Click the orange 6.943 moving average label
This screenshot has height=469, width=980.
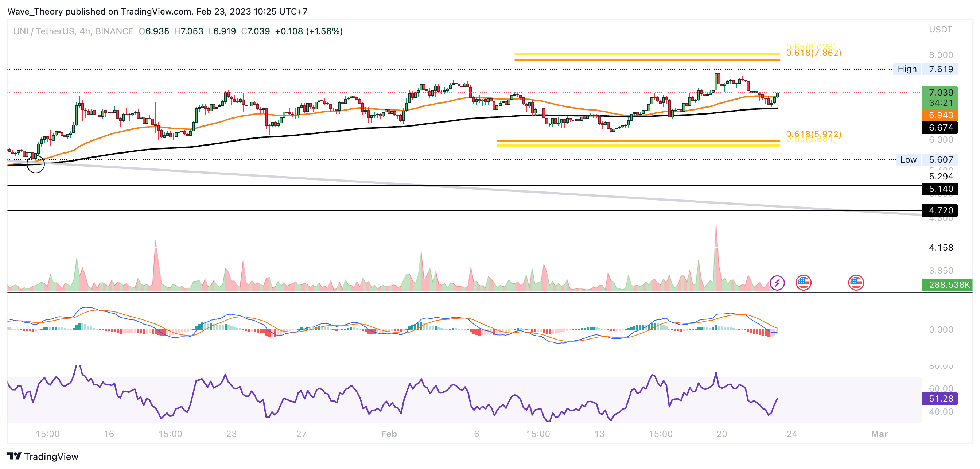click(939, 115)
